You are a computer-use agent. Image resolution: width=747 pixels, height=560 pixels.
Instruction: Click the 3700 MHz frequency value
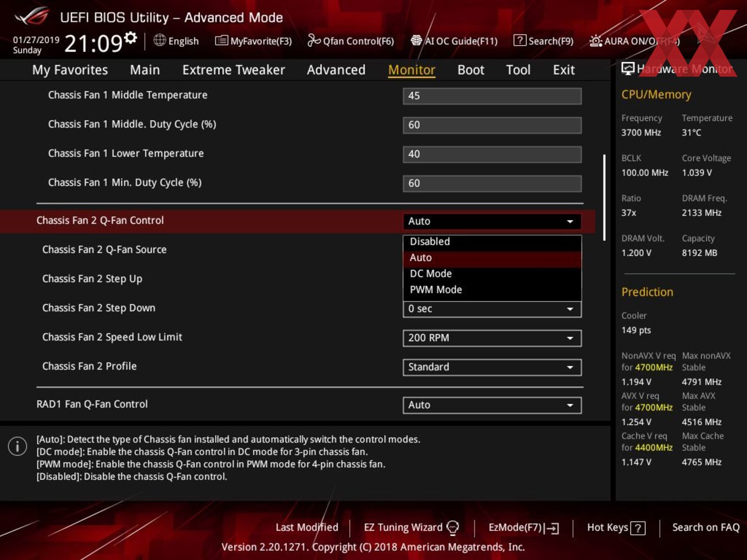coord(641,132)
